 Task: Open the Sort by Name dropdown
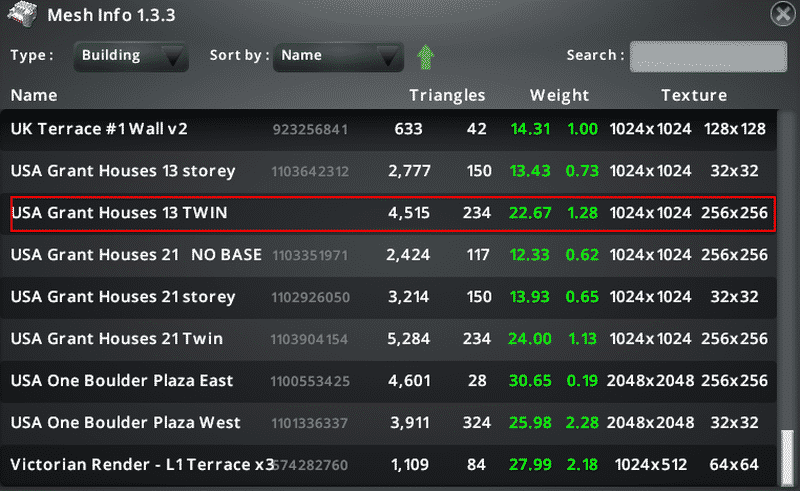tap(339, 57)
